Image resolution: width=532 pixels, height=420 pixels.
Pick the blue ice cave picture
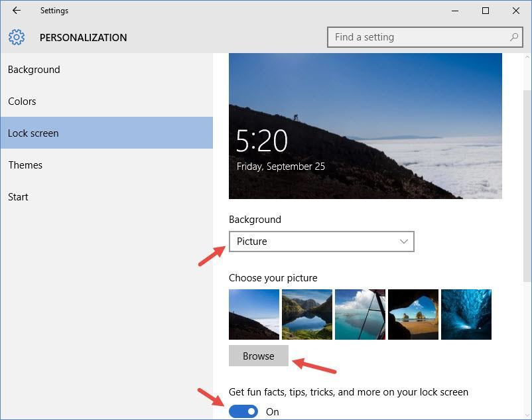[466, 313]
